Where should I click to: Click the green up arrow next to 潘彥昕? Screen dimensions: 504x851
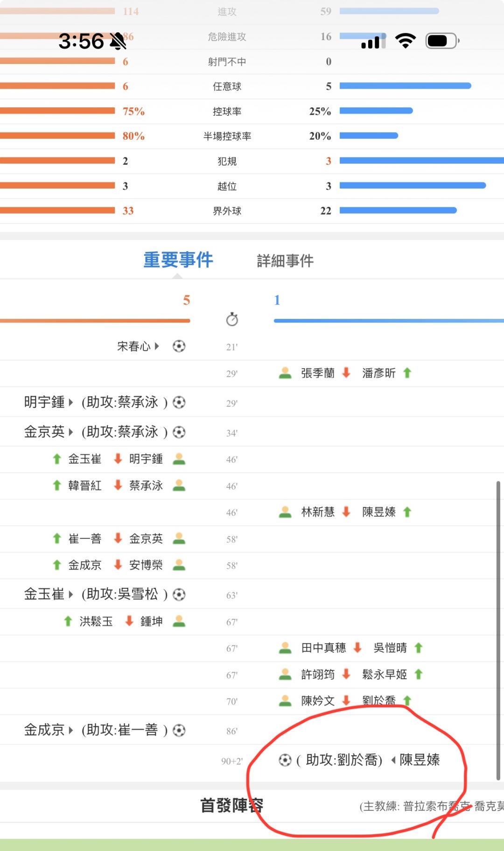(x=407, y=373)
